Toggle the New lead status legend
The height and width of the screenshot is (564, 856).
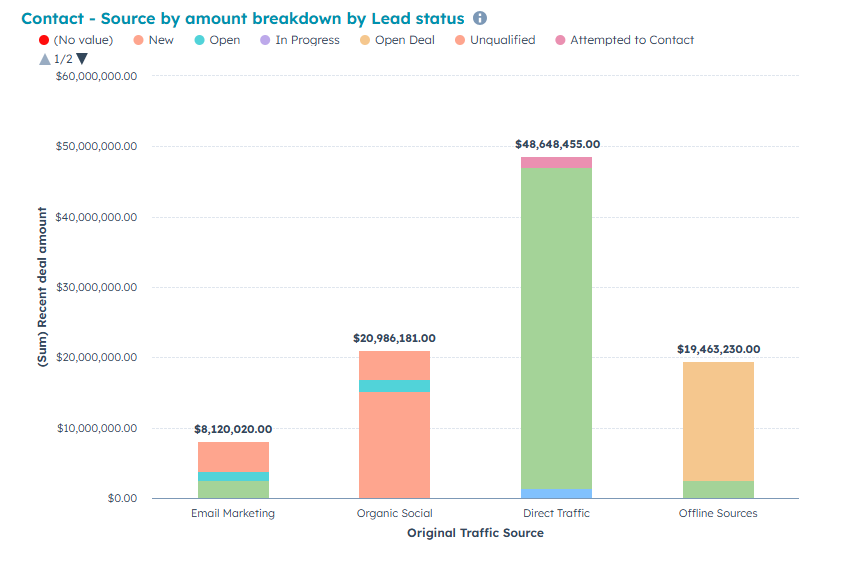(x=152, y=40)
